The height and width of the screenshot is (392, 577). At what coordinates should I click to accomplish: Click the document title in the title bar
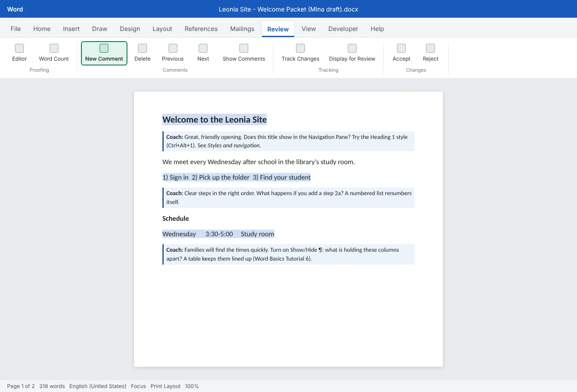tap(288, 9)
